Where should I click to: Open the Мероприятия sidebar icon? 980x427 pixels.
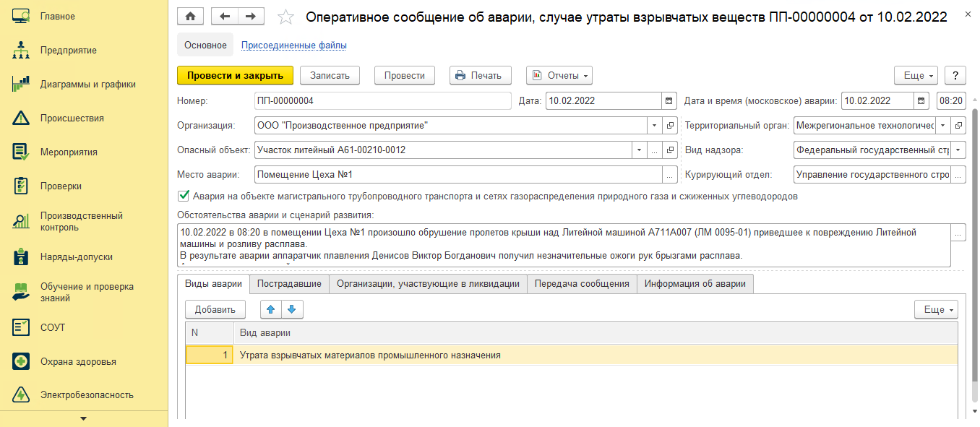20,152
